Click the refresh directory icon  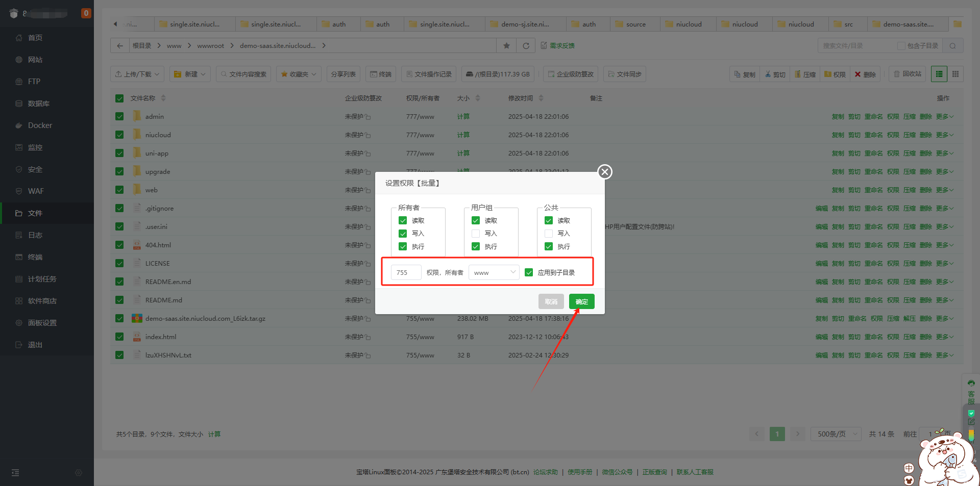tap(526, 46)
